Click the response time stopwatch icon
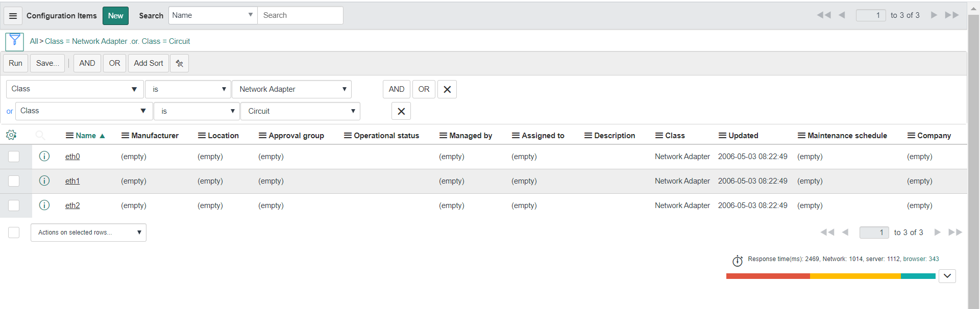 [738, 261]
